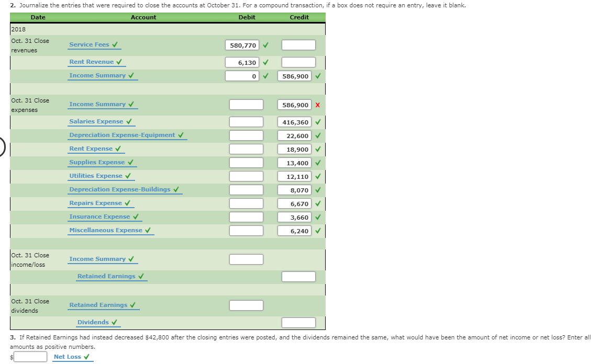The height and width of the screenshot is (364, 600).
Task: Open the Utilities Expense account link
Action: 97,176
